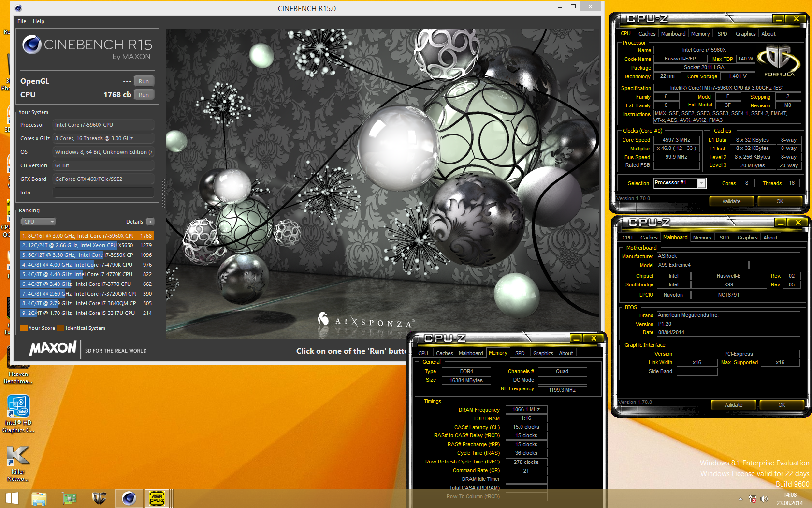Click the Cinebench R15 logo sphere
Image resolution: width=812 pixels, height=508 pixels.
[x=32, y=45]
